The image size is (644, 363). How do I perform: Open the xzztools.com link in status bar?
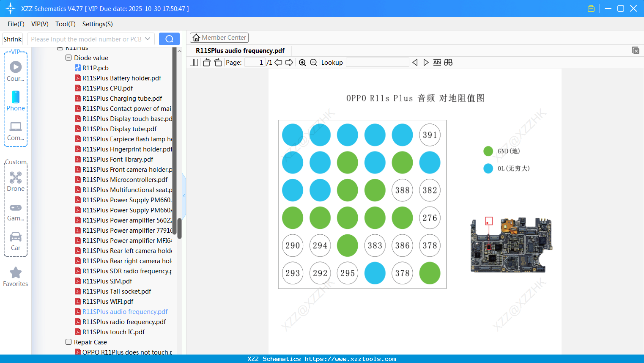coord(350,359)
